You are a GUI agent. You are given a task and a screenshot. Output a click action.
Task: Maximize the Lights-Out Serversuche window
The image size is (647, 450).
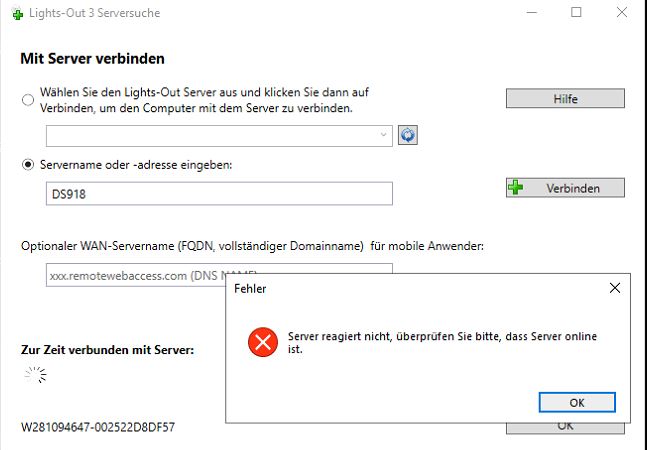coord(576,13)
